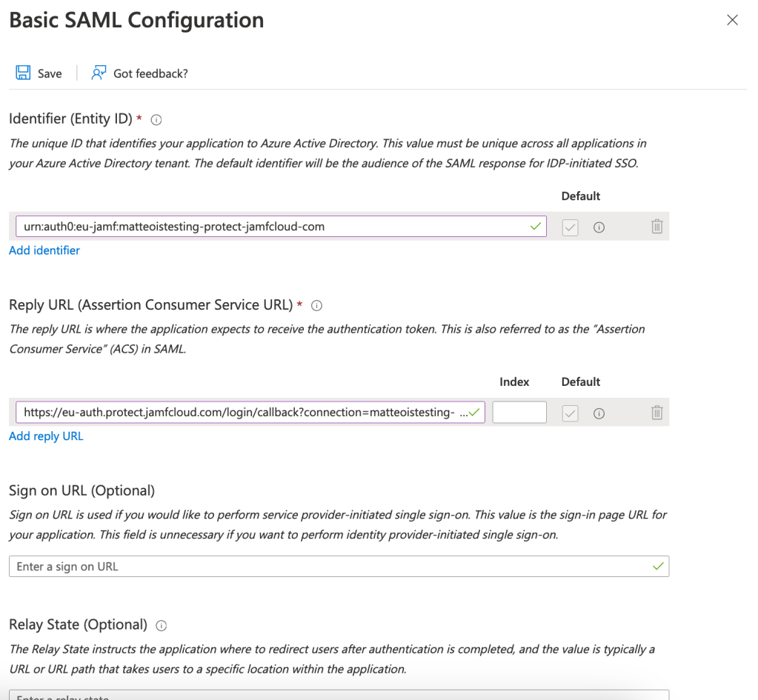Open Relay State info tooltip
The width and height of the screenshot is (758, 700).
tap(161, 625)
